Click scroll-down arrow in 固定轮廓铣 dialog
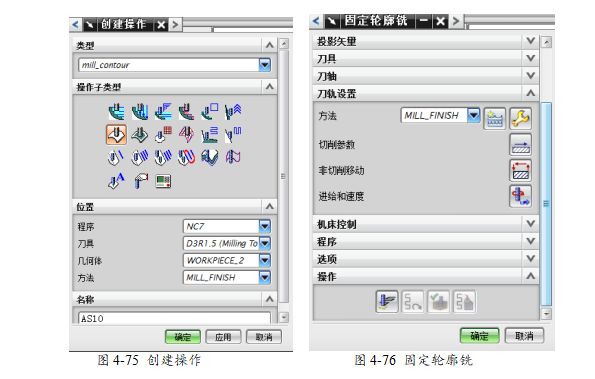The width and height of the screenshot is (595, 379). pos(546,313)
